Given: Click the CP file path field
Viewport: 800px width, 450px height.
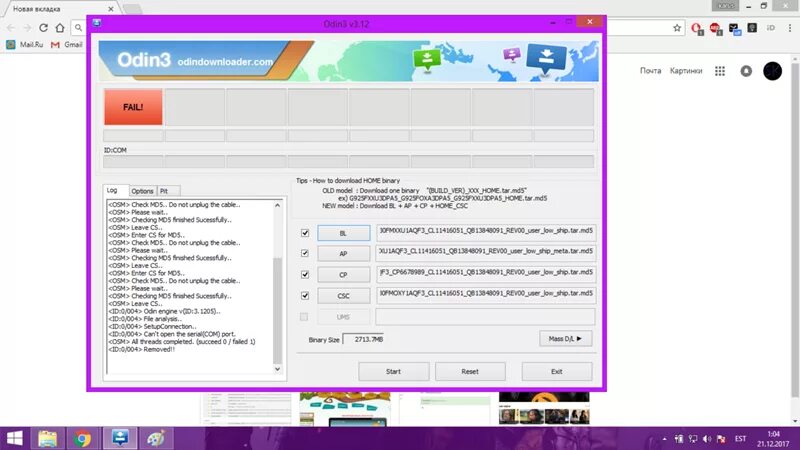Looking at the screenshot, I should point(486,274).
